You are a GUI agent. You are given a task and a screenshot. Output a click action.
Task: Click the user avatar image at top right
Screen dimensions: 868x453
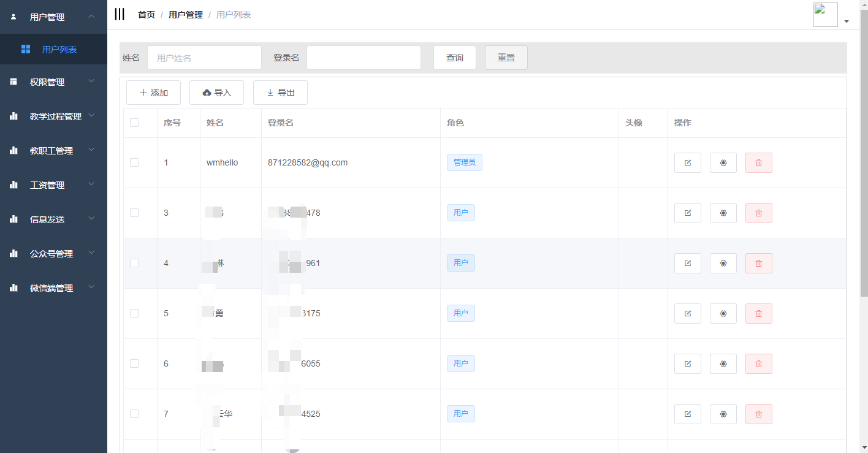pos(825,15)
